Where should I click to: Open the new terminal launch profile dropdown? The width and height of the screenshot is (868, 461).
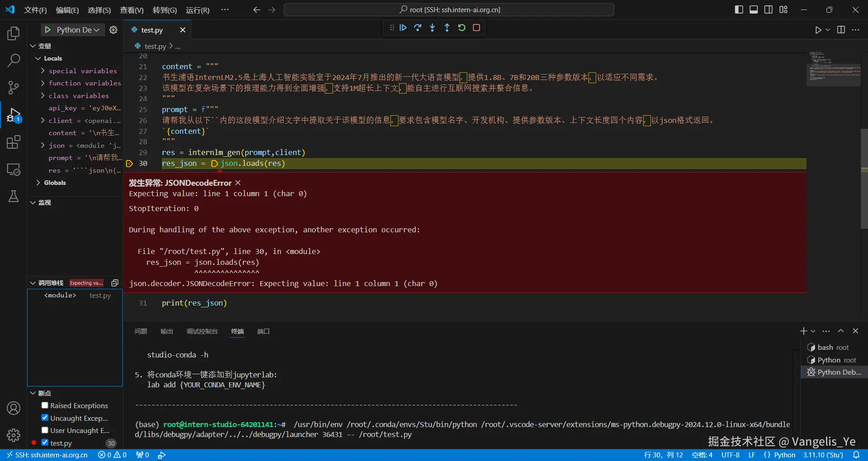[813, 331]
